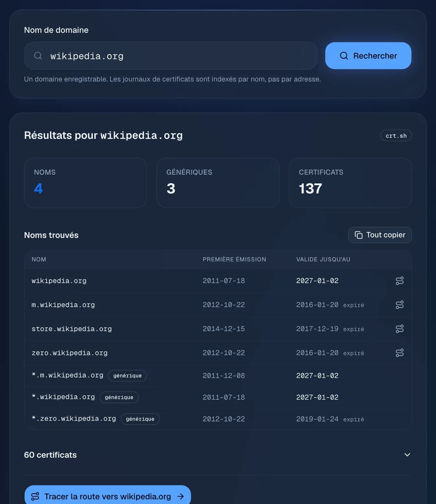Click the 2014-12-15 first issuance date
This screenshot has height=504, width=436.
[224, 329]
